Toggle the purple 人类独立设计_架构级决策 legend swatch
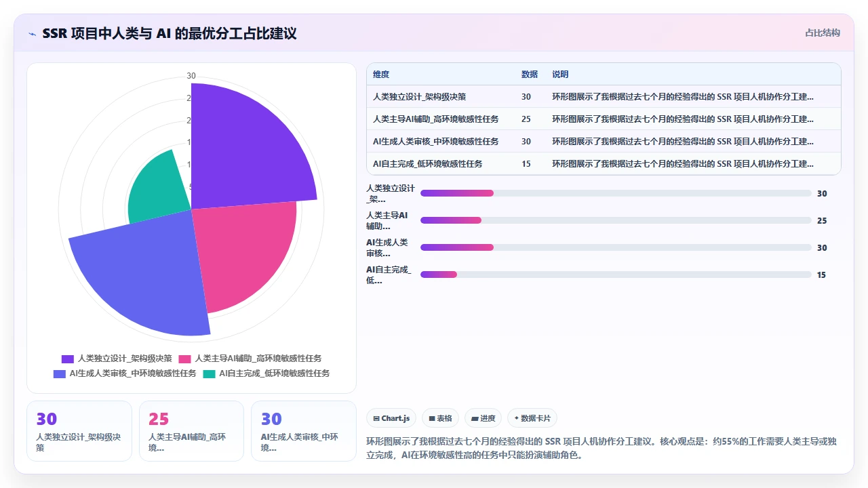The height and width of the screenshot is (488, 868). [67, 359]
